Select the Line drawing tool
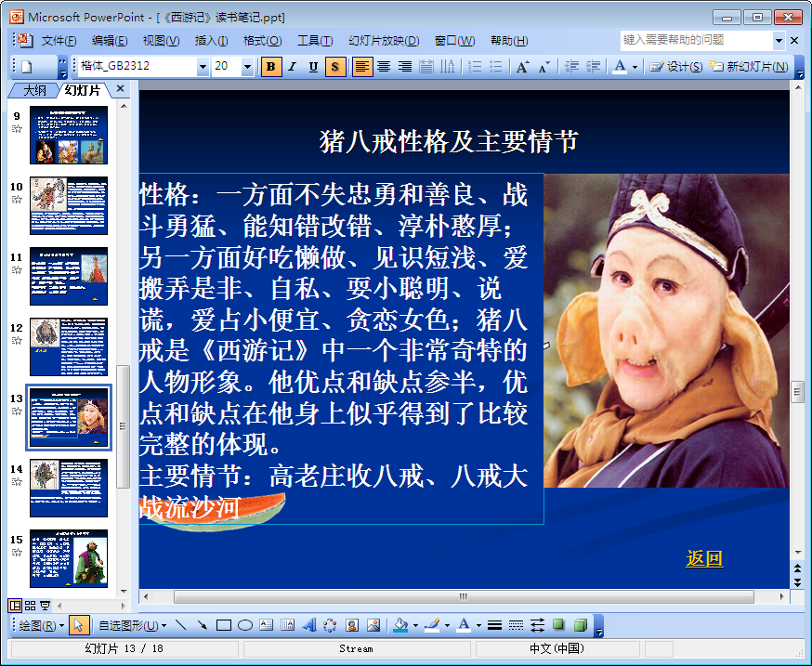The height and width of the screenshot is (666, 812). [181, 625]
